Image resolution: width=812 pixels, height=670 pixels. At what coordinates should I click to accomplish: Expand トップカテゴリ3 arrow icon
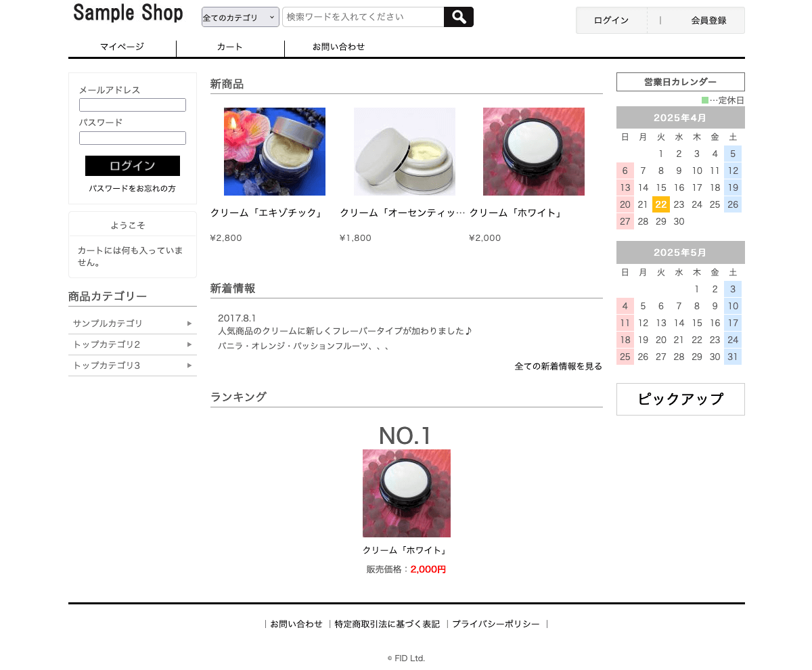[x=189, y=365]
